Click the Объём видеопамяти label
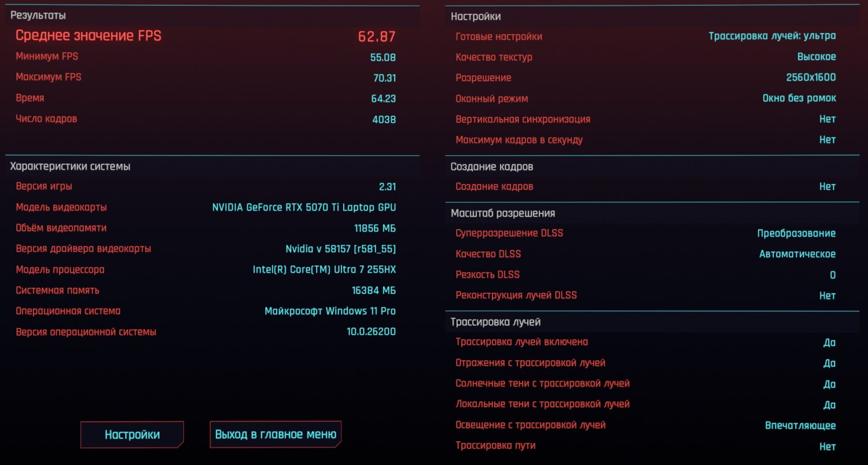This screenshot has height=465, width=868. click(61, 228)
